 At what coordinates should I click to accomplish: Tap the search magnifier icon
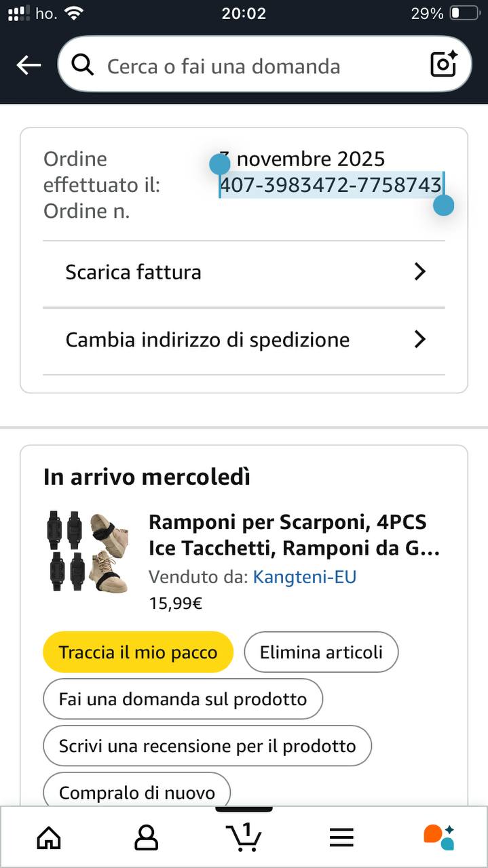click(83, 65)
